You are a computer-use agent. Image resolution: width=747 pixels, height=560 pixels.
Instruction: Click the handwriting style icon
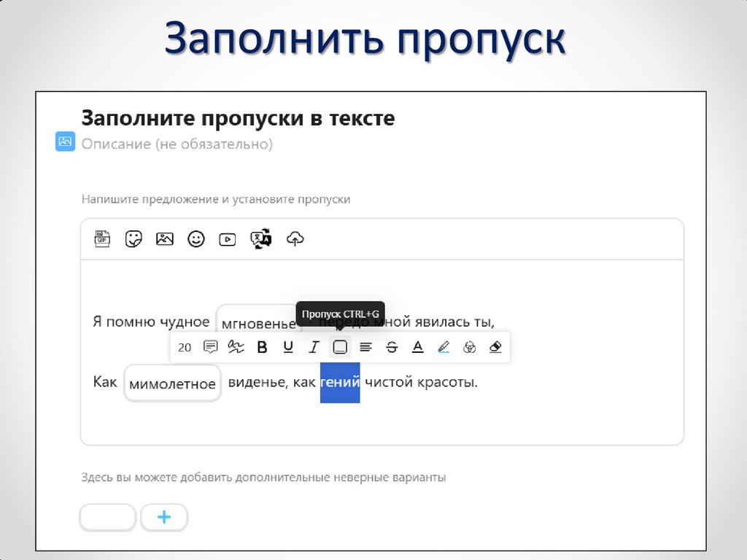point(236,347)
